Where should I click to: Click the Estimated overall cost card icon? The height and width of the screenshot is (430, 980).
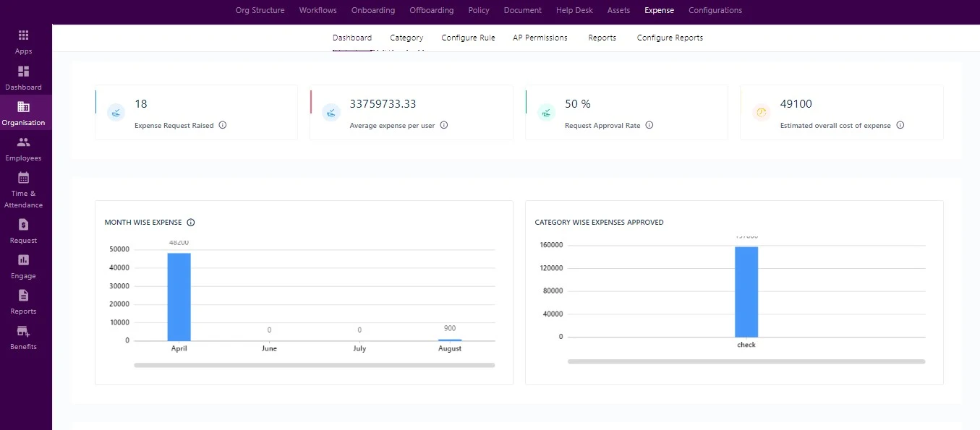click(761, 112)
